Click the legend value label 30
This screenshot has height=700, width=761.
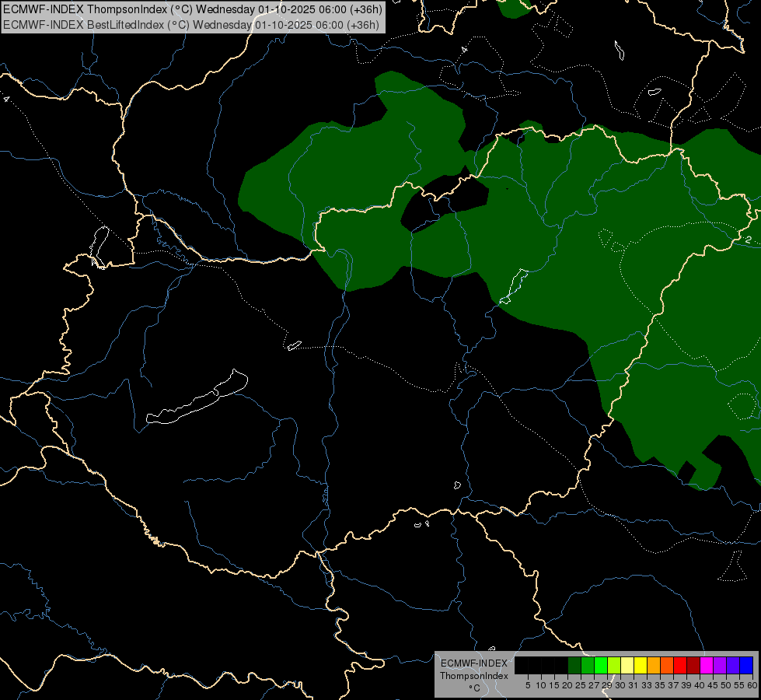[x=620, y=685]
